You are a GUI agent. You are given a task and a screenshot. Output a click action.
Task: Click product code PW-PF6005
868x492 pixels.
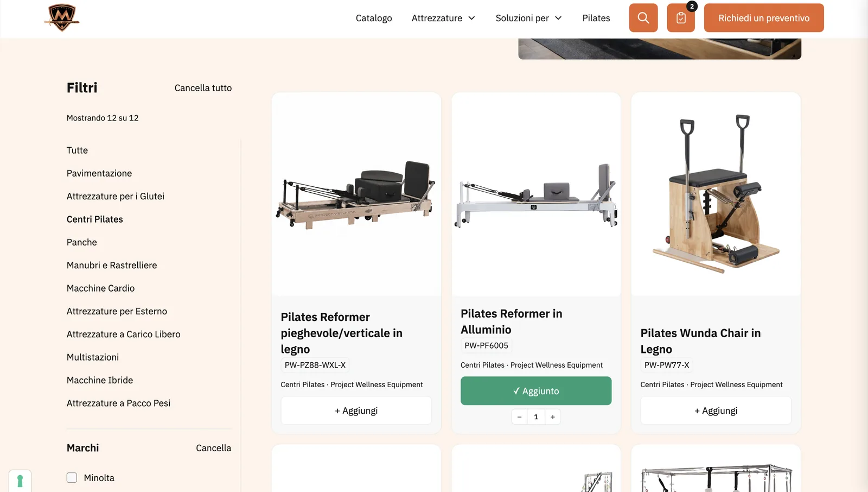tap(487, 345)
